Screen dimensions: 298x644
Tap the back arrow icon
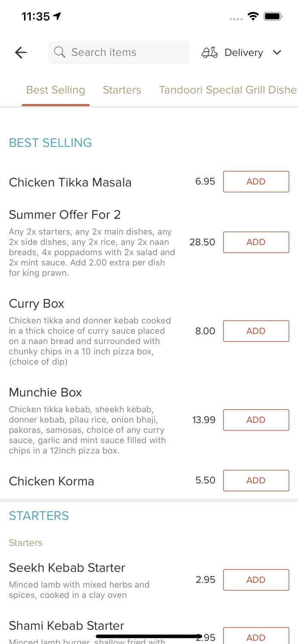tap(21, 52)
